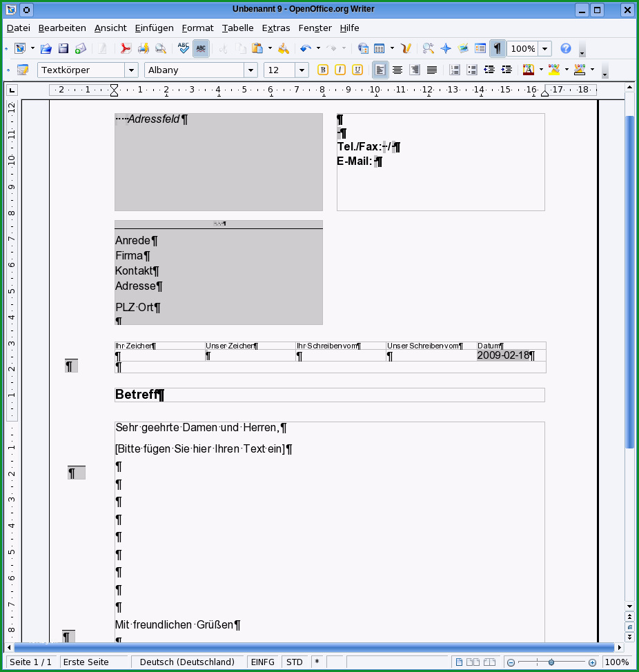
Task: Open the Format menu
Action: [x=197, y=28]
